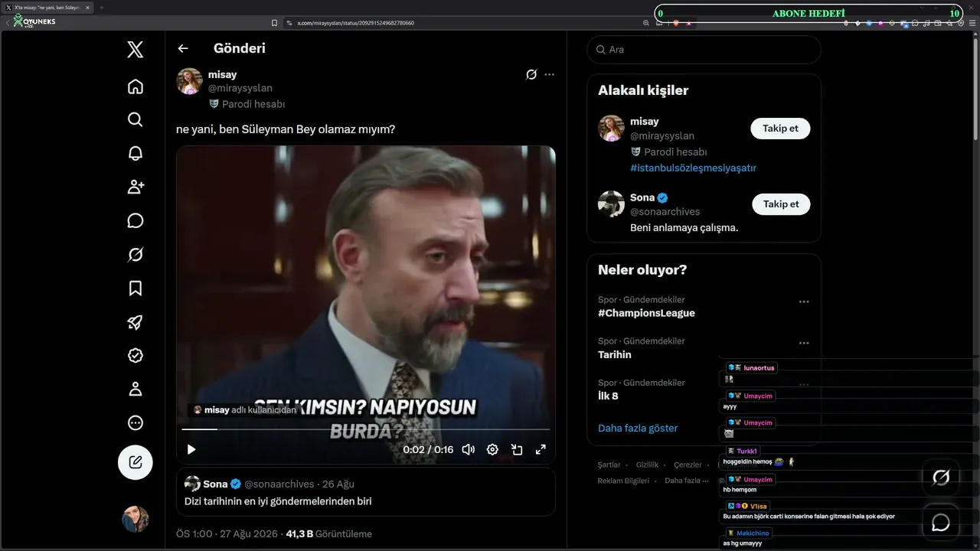The image size is (980, 551).
Task: Click the rocket icon in the sidebar
Action: click(136, 322)
